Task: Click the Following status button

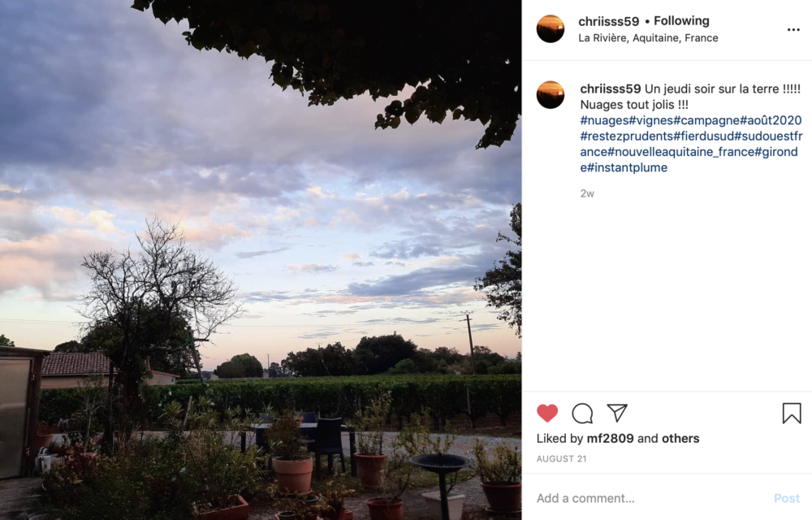Action: click(x=681, y=20)
